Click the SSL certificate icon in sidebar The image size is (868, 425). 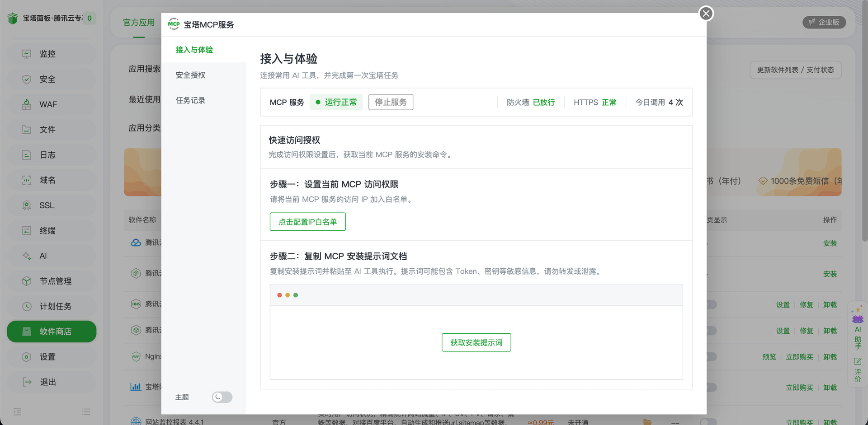point(27,205)
